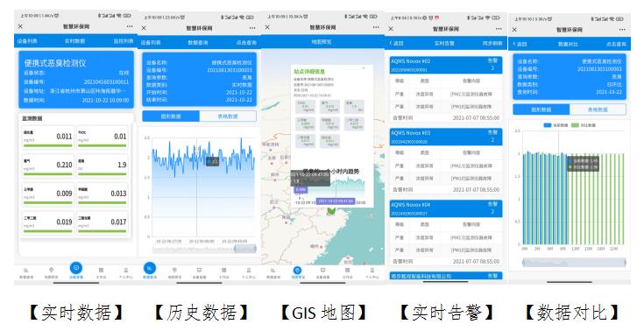Go back with 返回 in 实时告警 screen
Image resolution: width=644 pixels, height=331 pixels.
click(x=396, y=43)
